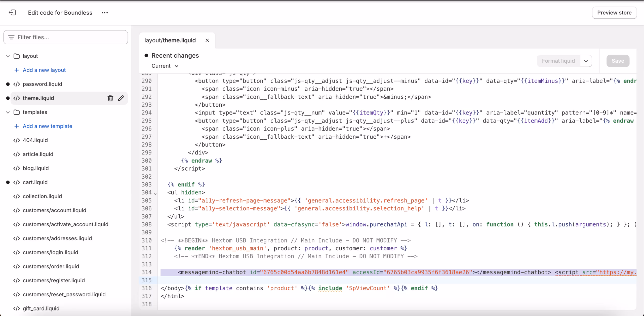Click the folder icon beside templates
Viewport: 644px width, 316px height.
pos(17,112)
